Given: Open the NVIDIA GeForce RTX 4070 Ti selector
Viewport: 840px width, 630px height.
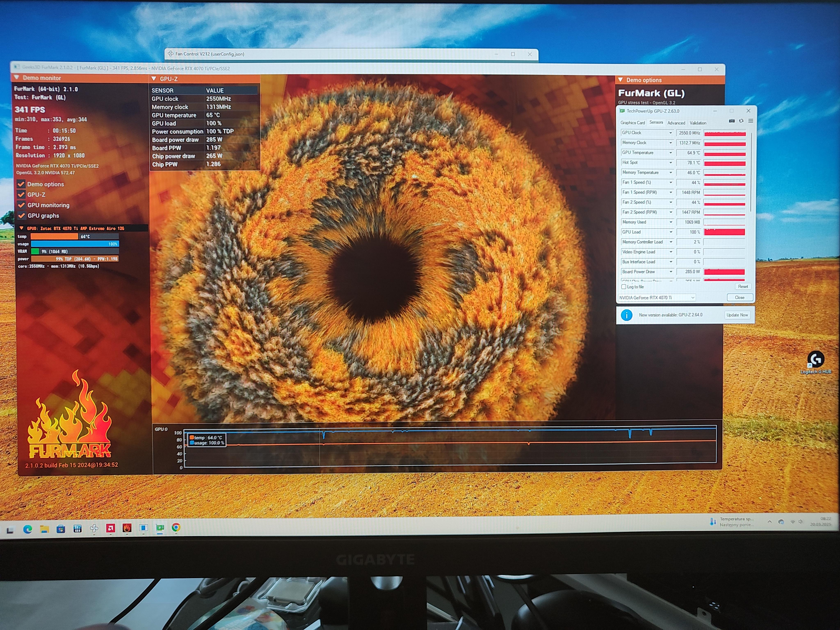Looking at the screenshot, I should click(657, 298).
